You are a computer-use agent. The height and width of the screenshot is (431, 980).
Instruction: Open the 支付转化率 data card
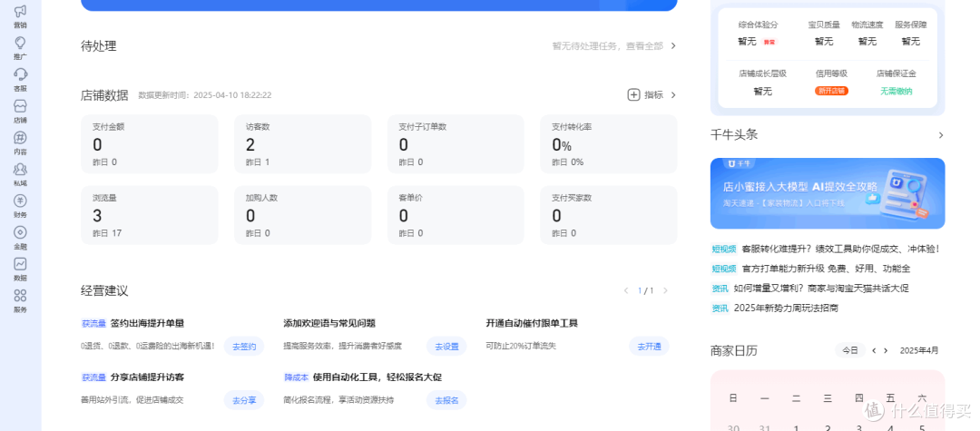coord(609,143)
